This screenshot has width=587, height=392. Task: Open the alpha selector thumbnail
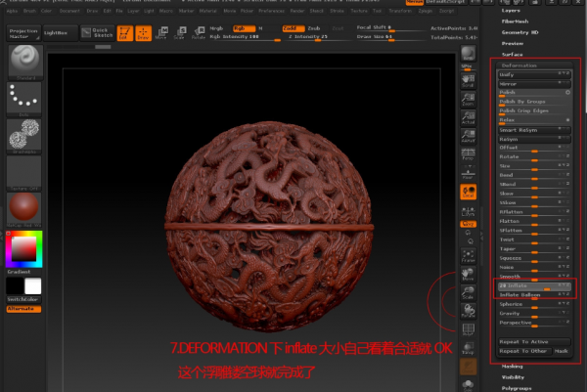click(23, 136)
